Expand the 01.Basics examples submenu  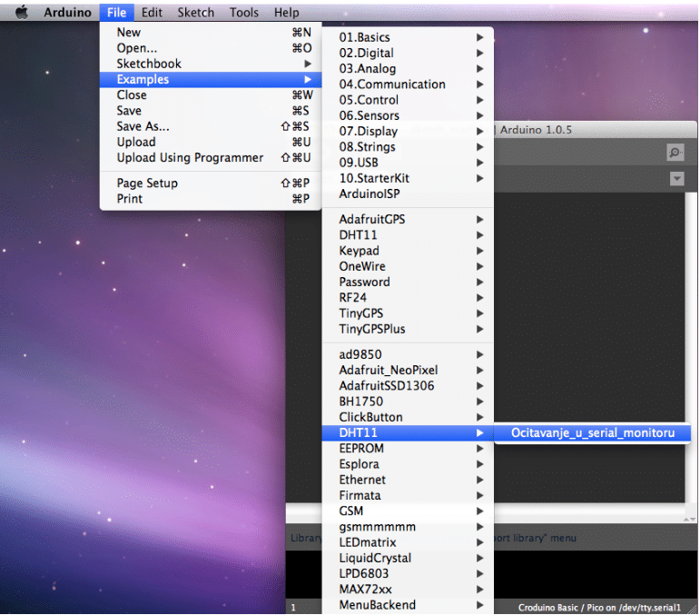364,37
